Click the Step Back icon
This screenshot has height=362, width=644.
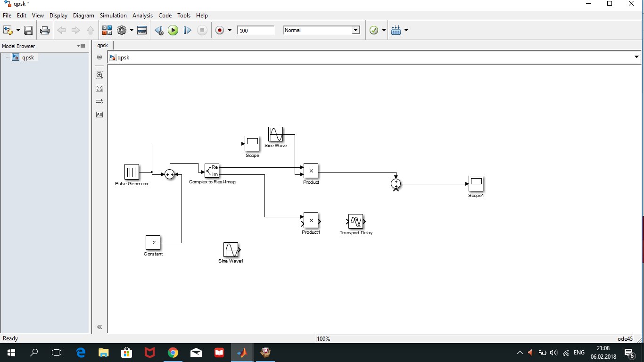coord(159,31)
